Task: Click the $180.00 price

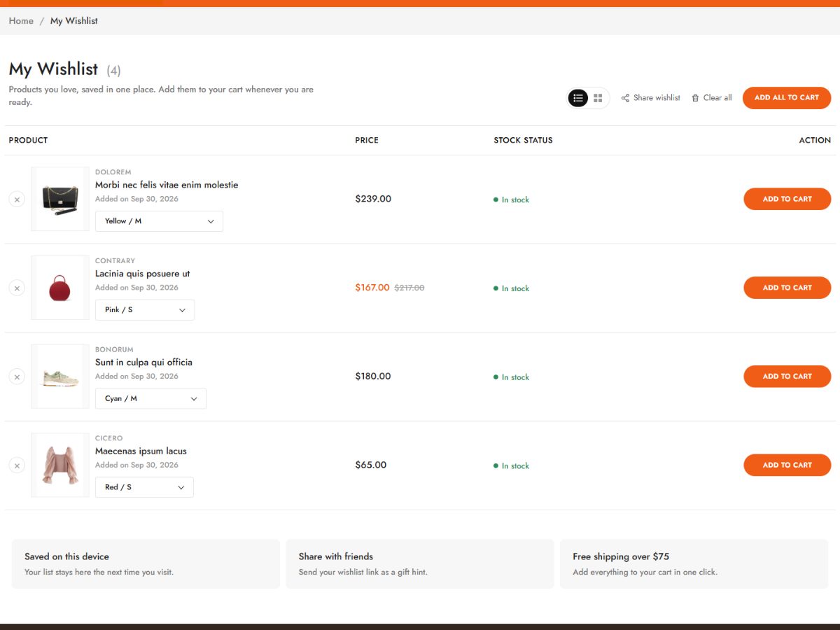Action: (x=373, y=377)
